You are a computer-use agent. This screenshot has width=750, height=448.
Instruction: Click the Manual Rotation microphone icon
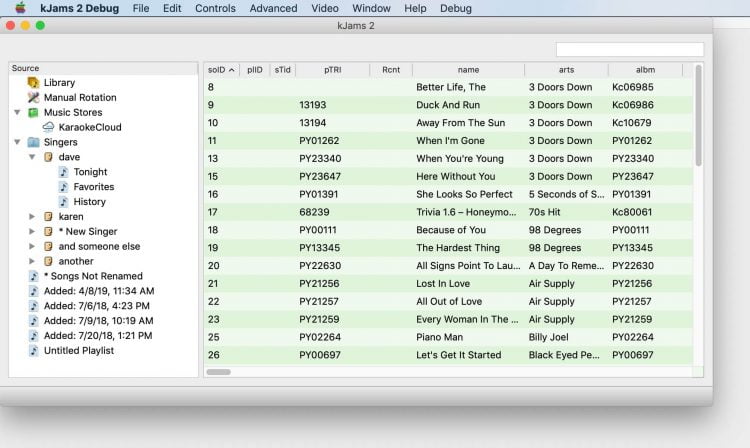pyautogui.click(x=33, y=98)
